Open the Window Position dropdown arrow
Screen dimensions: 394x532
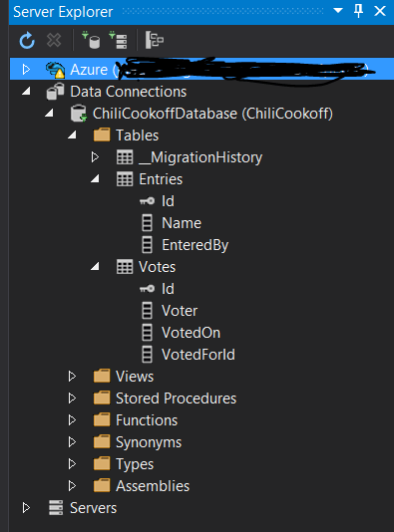338,11
